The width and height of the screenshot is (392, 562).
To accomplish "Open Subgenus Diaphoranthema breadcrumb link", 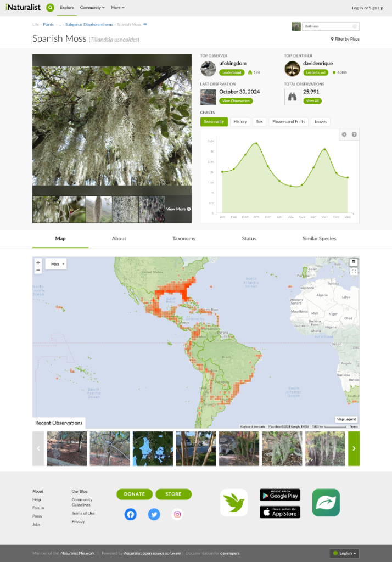I will (89, 24).
